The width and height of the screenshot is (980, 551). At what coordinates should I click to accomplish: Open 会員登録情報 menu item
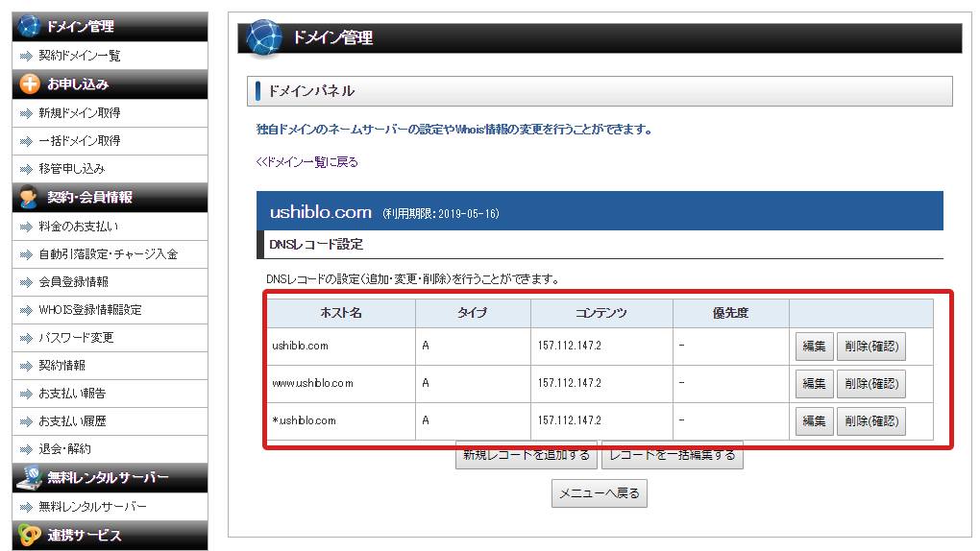pyautogui.click(x=73, y=282)
